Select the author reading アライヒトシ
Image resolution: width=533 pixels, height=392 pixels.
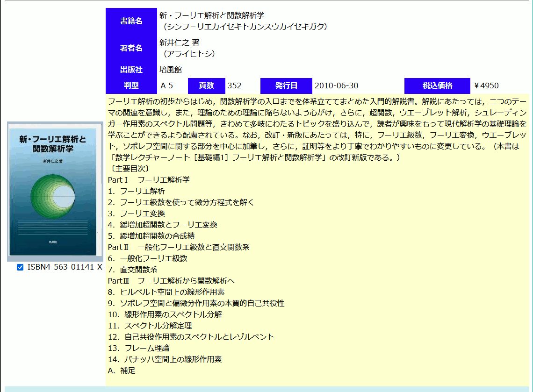189,54
